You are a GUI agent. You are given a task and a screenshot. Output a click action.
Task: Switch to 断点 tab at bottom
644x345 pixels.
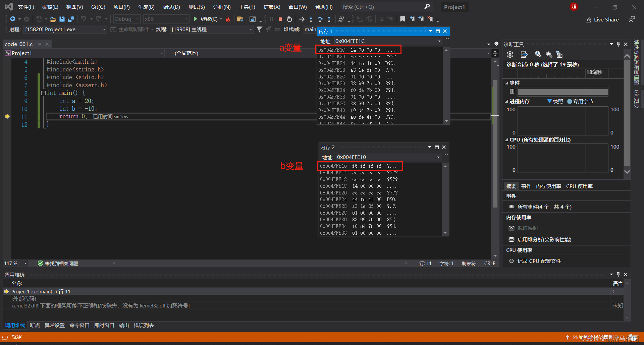35,325
